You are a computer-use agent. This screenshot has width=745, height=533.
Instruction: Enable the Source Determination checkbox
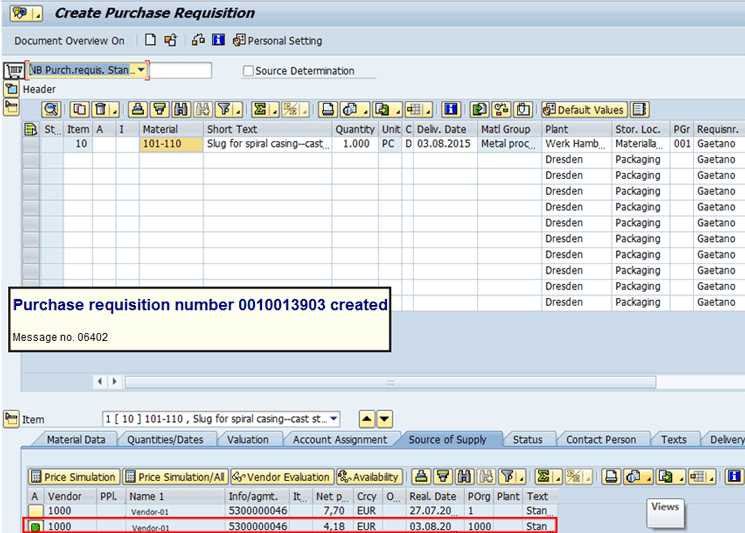pyautogui.click(x=248, y=71)
